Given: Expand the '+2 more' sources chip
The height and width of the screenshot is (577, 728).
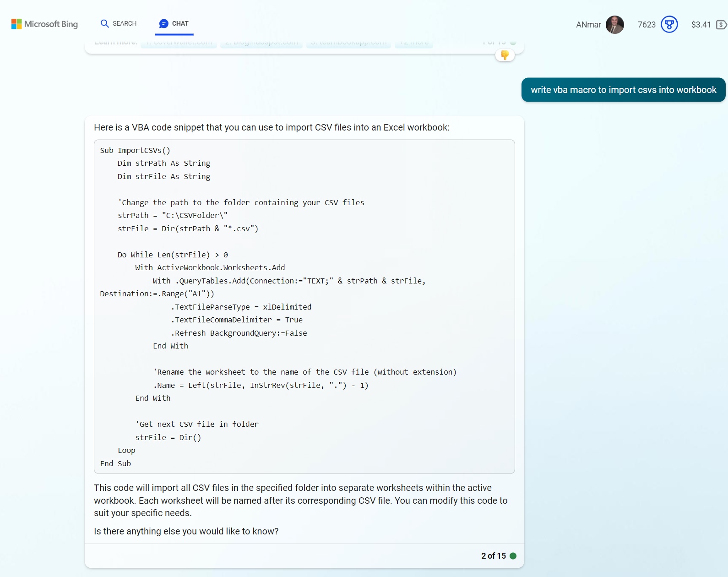Looking at the screenshot, I should (x=414, y=44).
